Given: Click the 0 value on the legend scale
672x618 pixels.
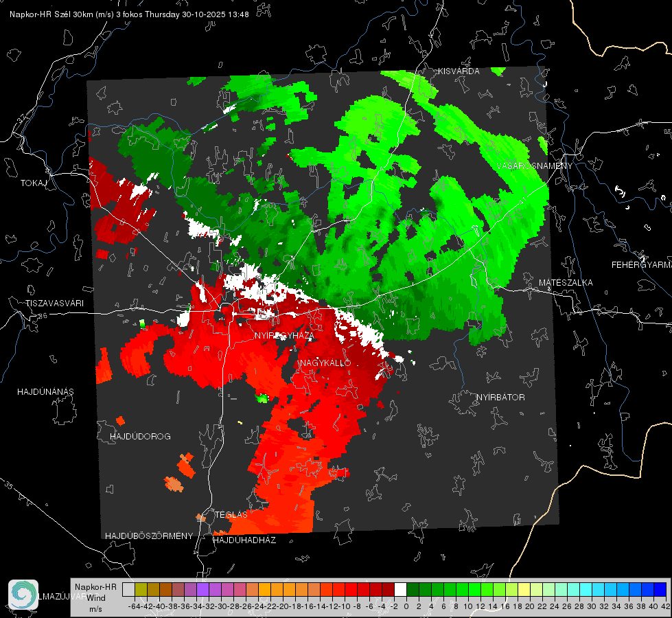Looking at the screenshot, I should [406, 606].
